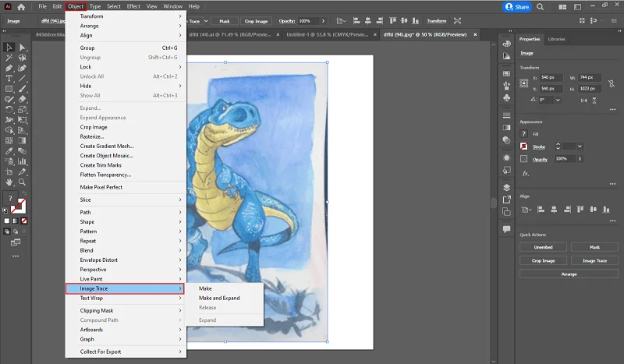Open more Transform options ellipsis

(612, 109)
